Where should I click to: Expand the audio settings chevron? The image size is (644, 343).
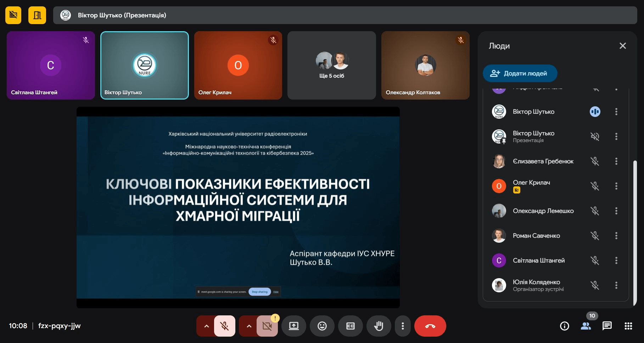206,326
